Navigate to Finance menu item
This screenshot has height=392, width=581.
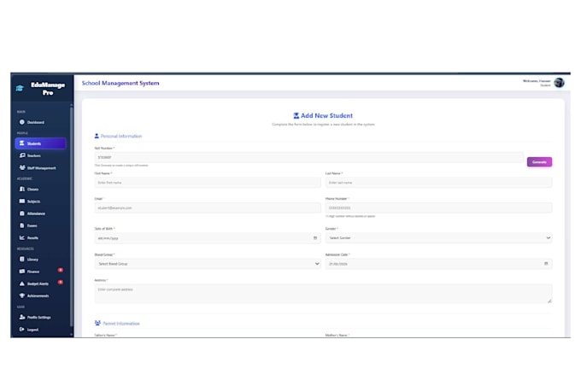point(41,272)
